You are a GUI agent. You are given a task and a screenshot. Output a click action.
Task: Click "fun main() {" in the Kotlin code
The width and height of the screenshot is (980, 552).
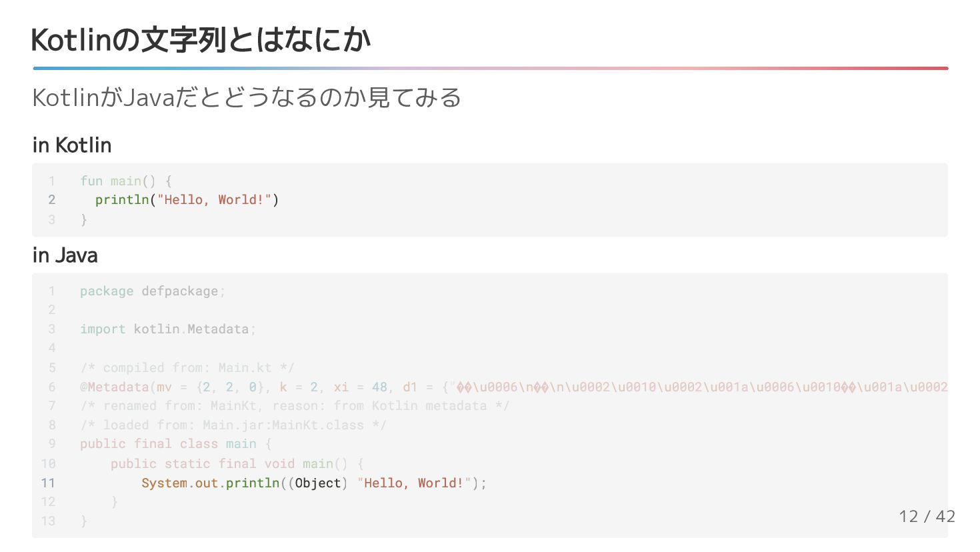tap(126, 181)
